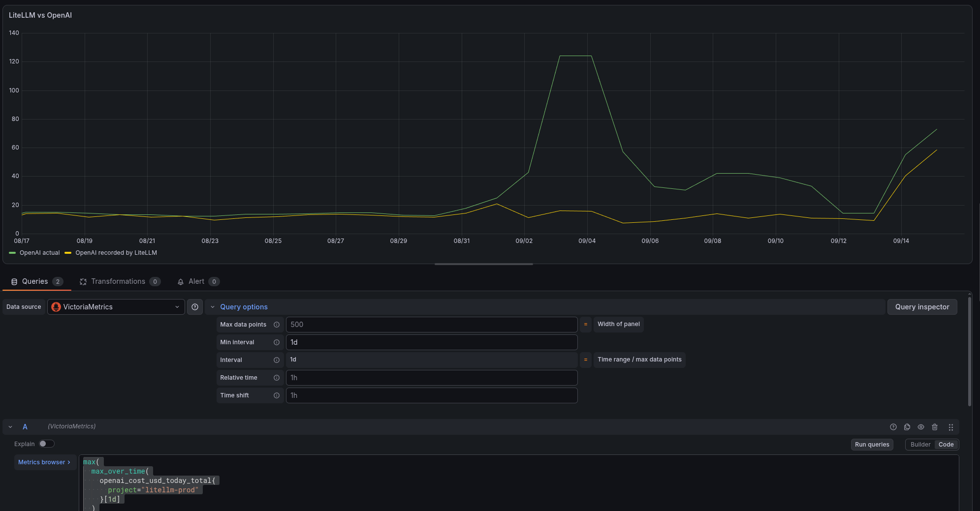Duplicate query A

(907, 427)
